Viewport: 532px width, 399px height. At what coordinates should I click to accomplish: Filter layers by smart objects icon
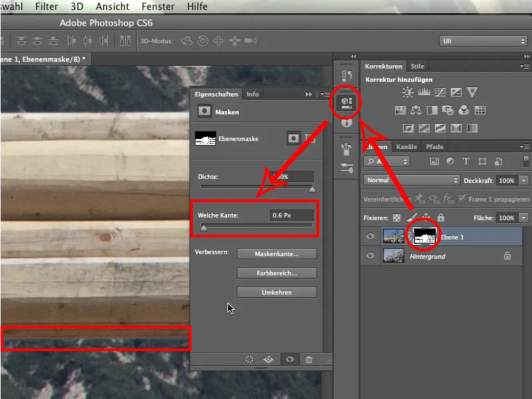(498, 161)
